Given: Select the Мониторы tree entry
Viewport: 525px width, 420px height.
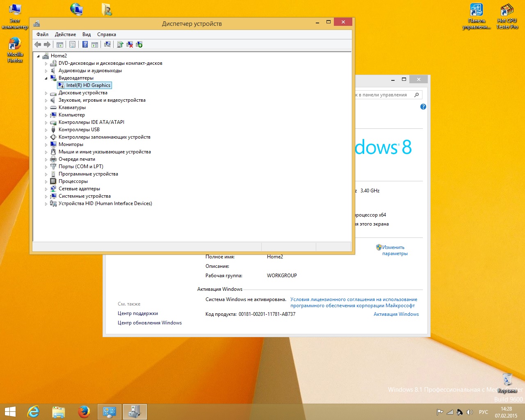Looking at the screenshot, I should point(71,144).
